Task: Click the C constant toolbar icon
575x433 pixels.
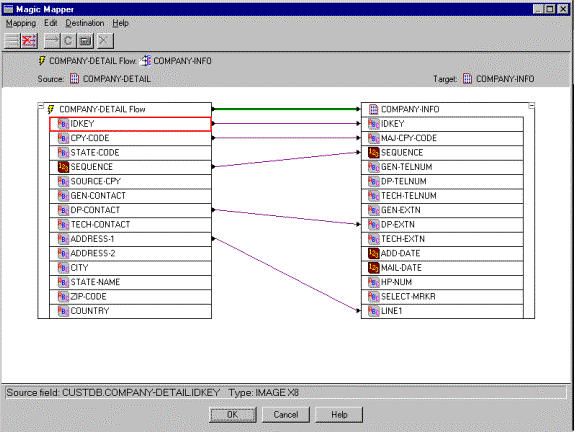Action: click(x=68, y=40)
